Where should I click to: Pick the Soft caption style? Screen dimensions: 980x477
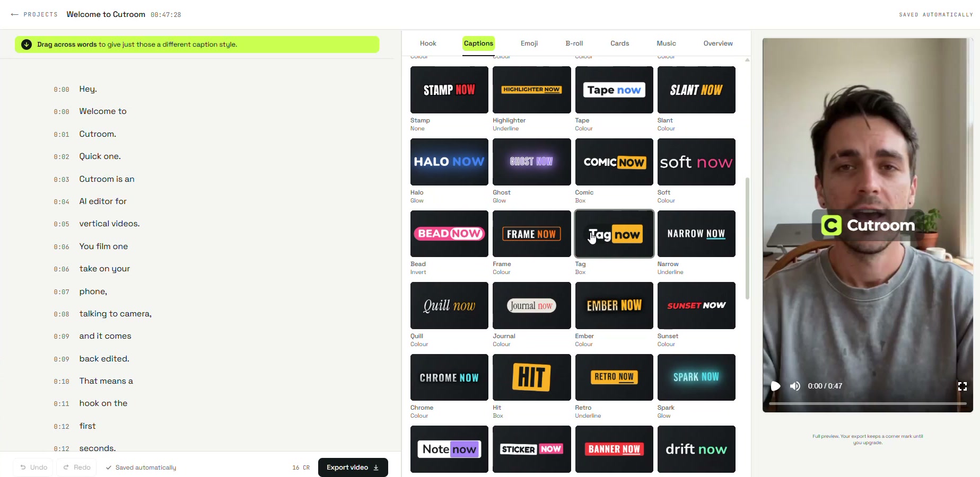696,162
